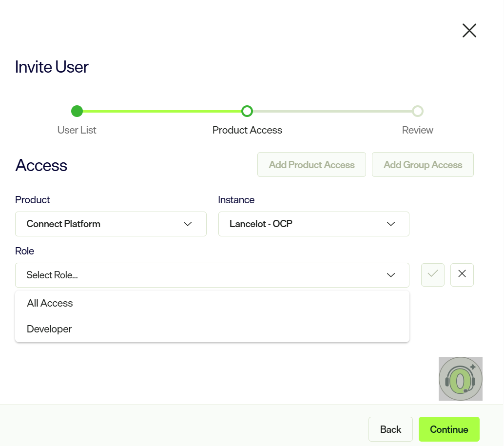The width and height of the screenshot is (504, 446).
Task: Close the Invite User dialog
Action: point(469,31)
